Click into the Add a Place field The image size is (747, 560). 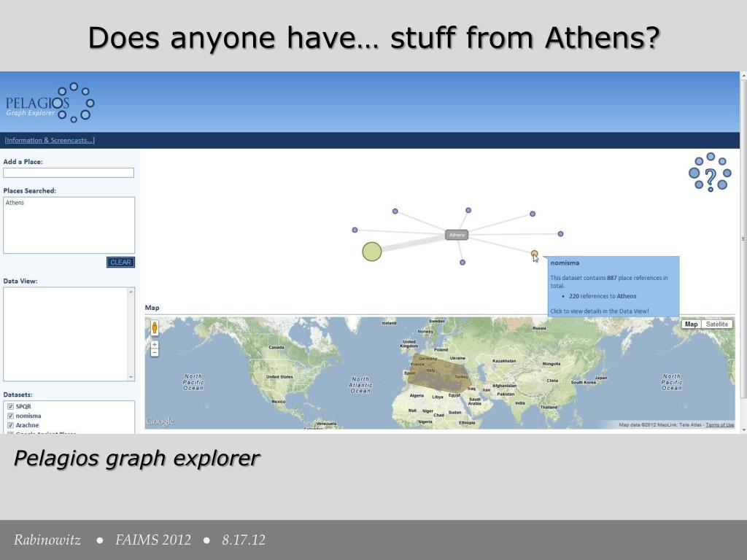coord(69,173)
